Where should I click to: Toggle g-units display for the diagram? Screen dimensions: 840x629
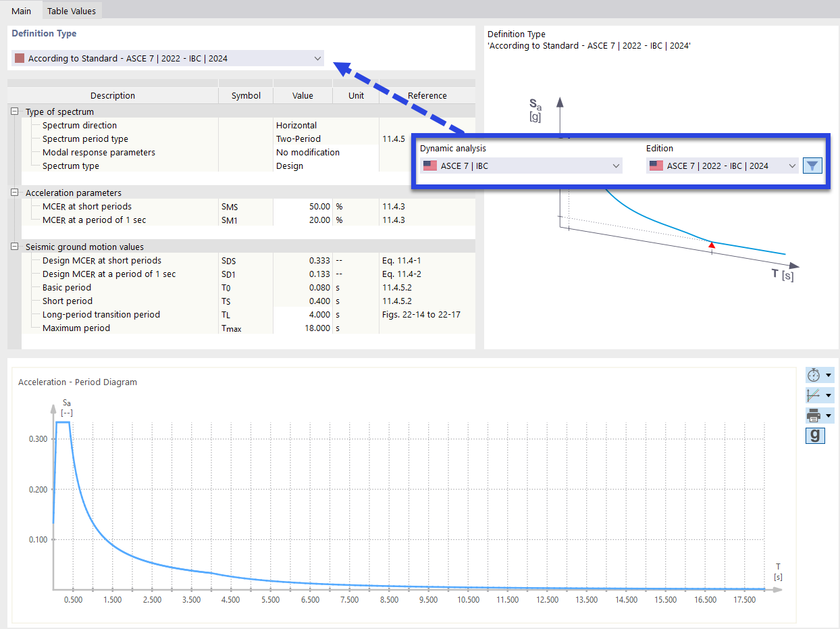tap(815, 436)
